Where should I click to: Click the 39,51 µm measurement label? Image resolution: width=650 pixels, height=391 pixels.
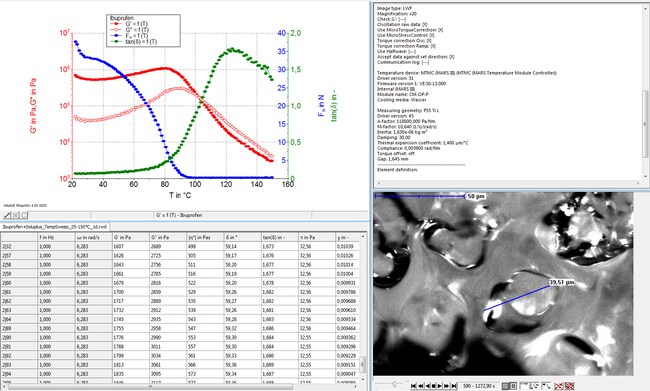tap(562, 282)
